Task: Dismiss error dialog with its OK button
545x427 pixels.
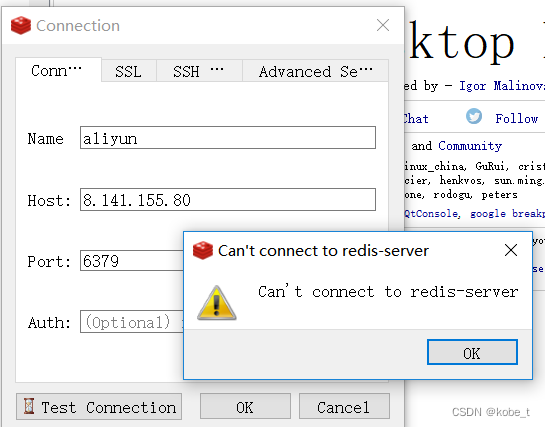Action: (x=472, y=352)
